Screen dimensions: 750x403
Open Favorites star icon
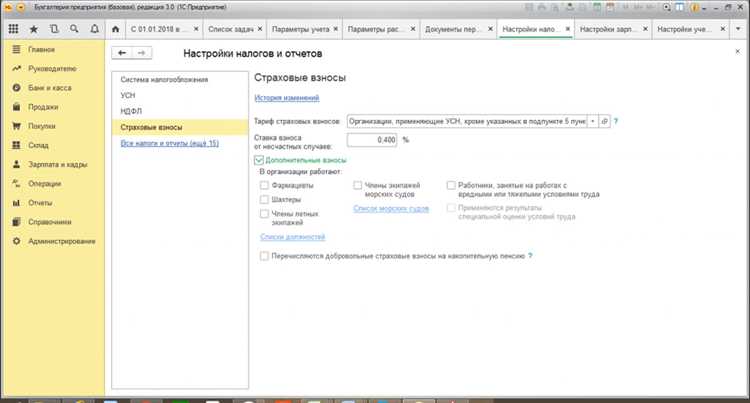coord(34,29)
